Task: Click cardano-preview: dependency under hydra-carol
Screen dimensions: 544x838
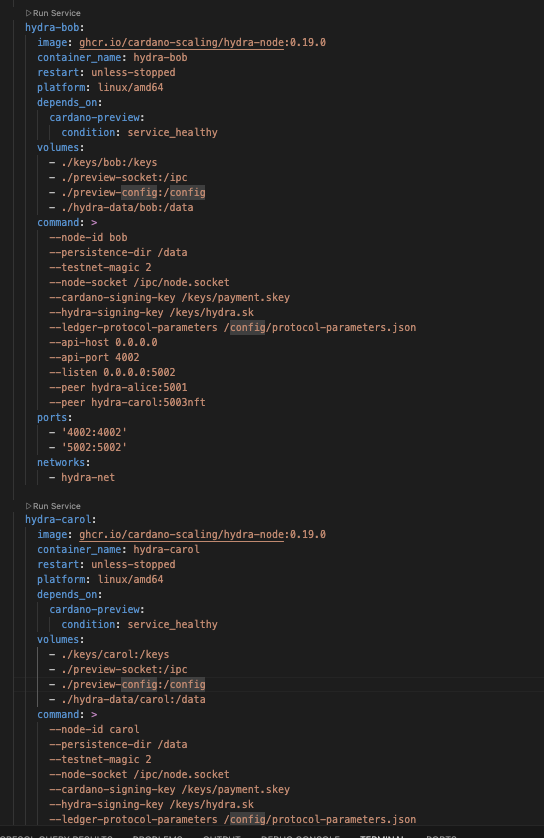Action: pyautogui.click(x=97, y=609)
